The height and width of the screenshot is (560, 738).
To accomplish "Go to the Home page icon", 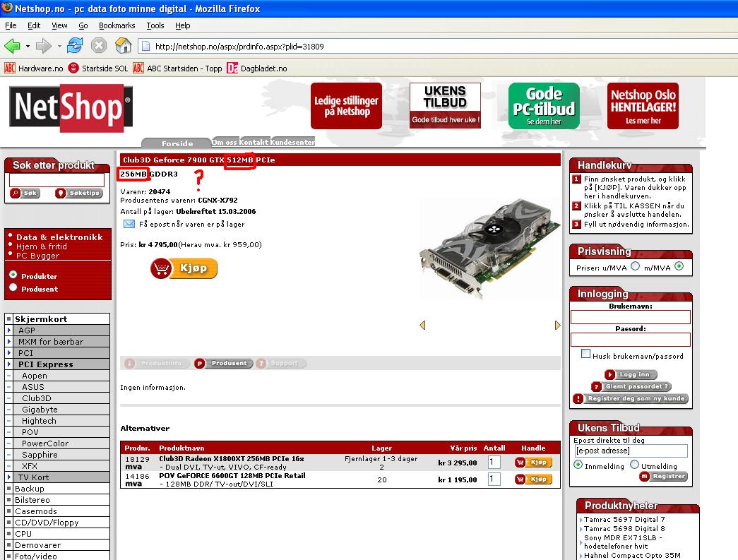I will pyautogui.click(x=124, y=46).
